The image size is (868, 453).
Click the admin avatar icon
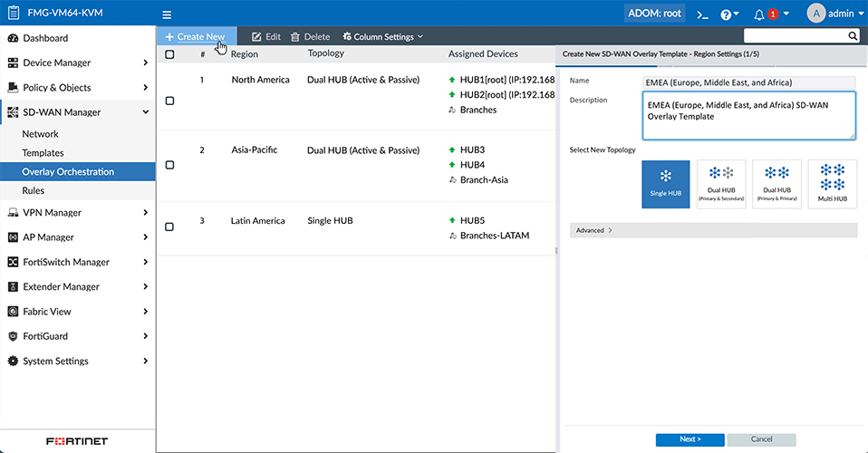(816, 14)
